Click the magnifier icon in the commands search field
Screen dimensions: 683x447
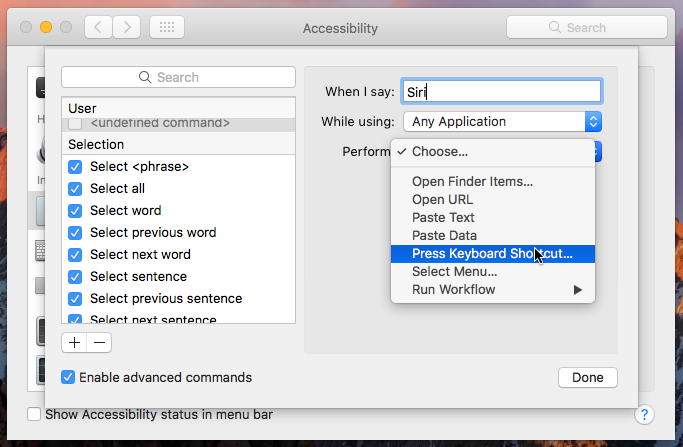coord(145,77)
